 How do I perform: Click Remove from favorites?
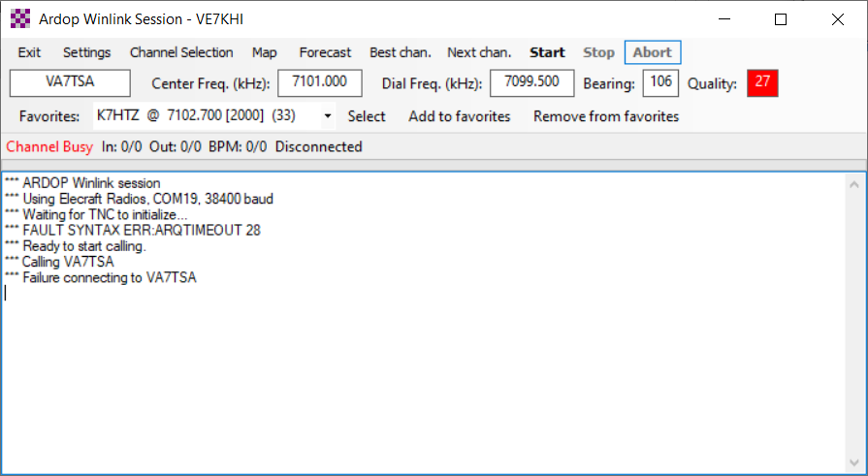606,116
